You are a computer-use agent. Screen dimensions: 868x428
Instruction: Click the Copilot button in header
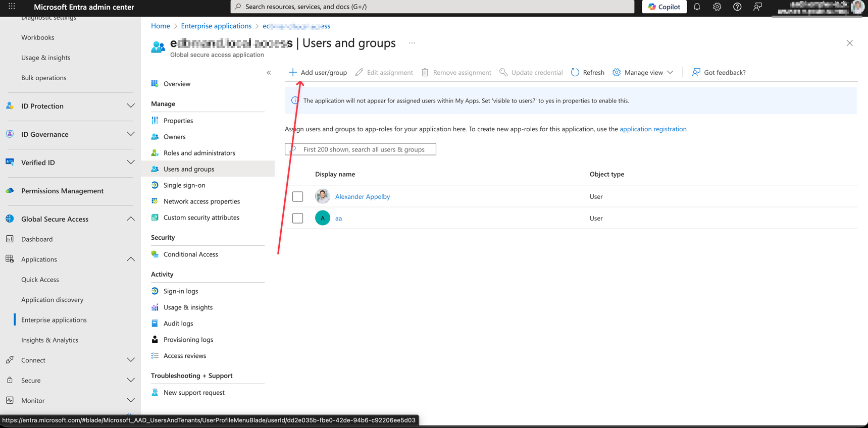click(x=664, y=7)
